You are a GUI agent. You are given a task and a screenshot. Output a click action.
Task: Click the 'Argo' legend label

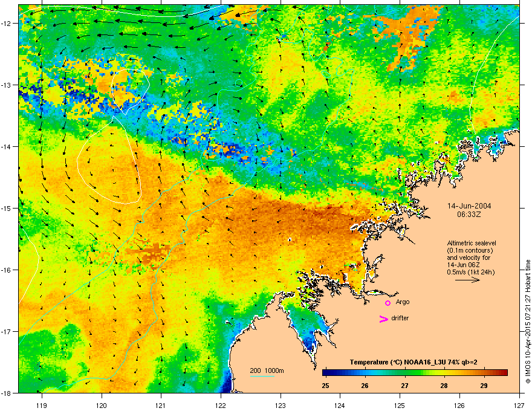point(403,302)
